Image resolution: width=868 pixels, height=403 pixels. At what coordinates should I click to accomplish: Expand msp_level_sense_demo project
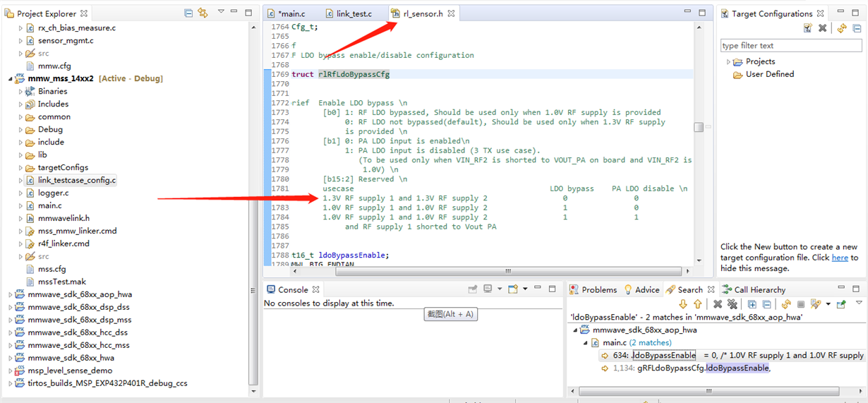pos(11,371)
